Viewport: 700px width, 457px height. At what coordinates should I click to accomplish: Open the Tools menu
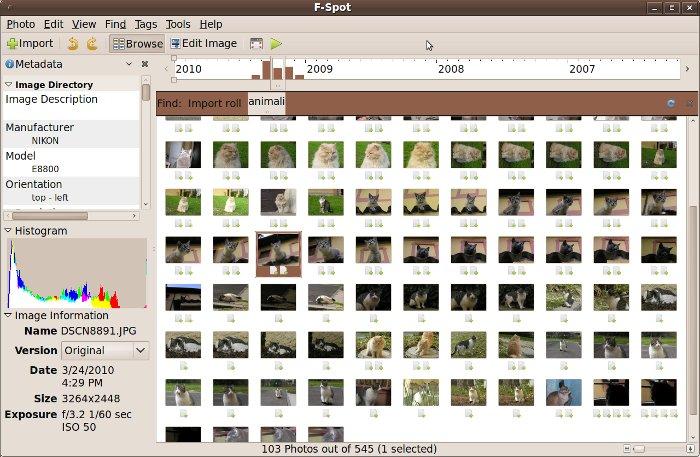(x=178, y=24)
